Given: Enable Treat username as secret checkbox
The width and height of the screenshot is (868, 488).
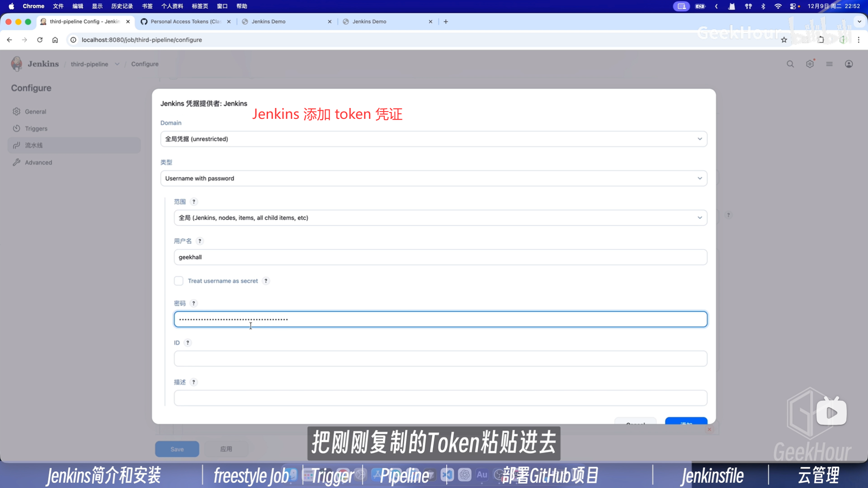Looking at the screenshot, I should [179, 281].
